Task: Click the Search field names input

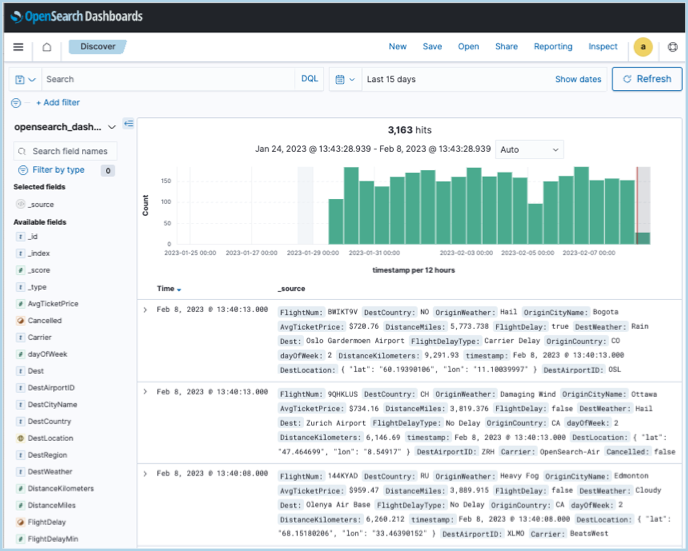Action: pyautogui.click(x=65, y=151)
